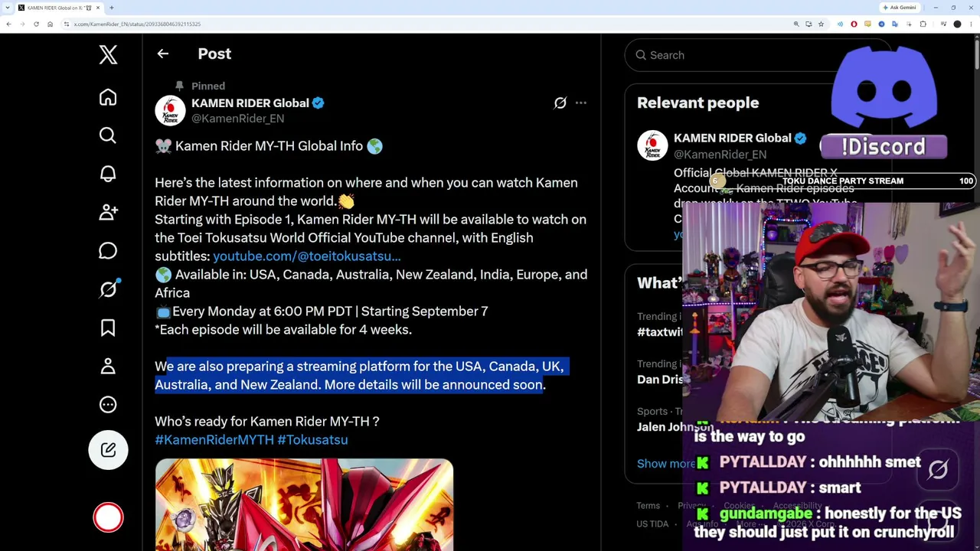Image resolution: width=980 pixels, height=551 pixels.
Task: Click the browser Home button
Action: [50, 24]
